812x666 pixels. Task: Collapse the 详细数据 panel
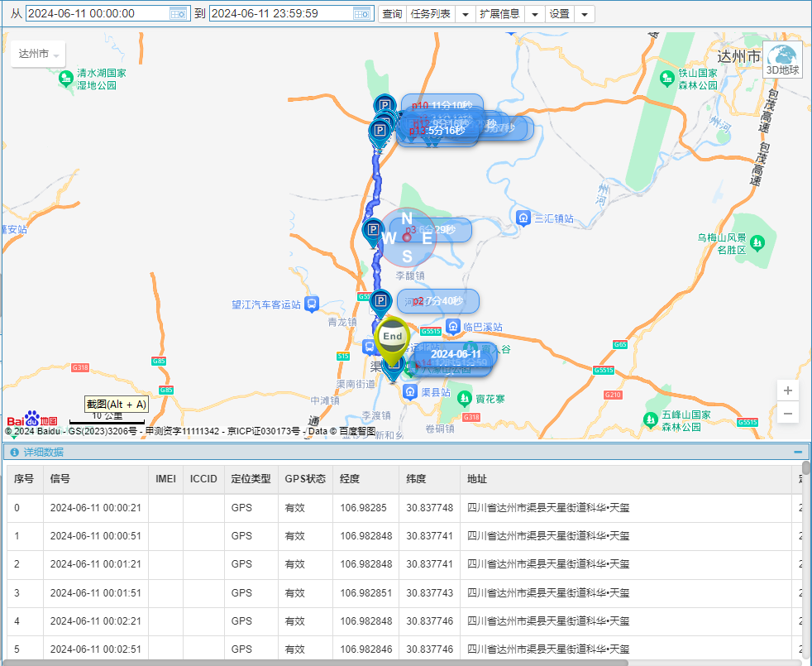pyautogui.click(x=797, y=452)
